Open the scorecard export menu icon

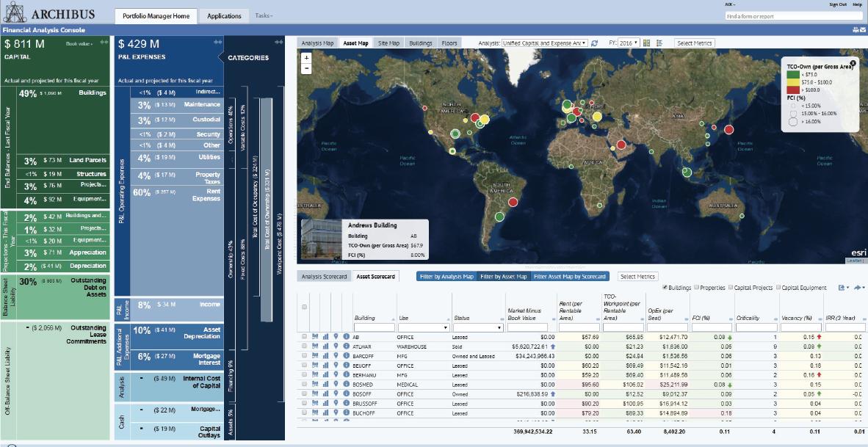(842, 288)
